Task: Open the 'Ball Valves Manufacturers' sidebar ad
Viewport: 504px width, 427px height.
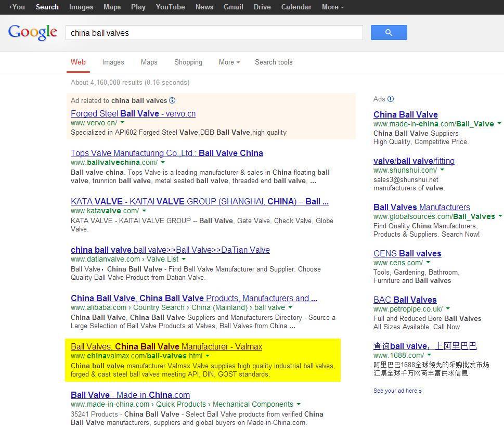Action: point(422,207)
